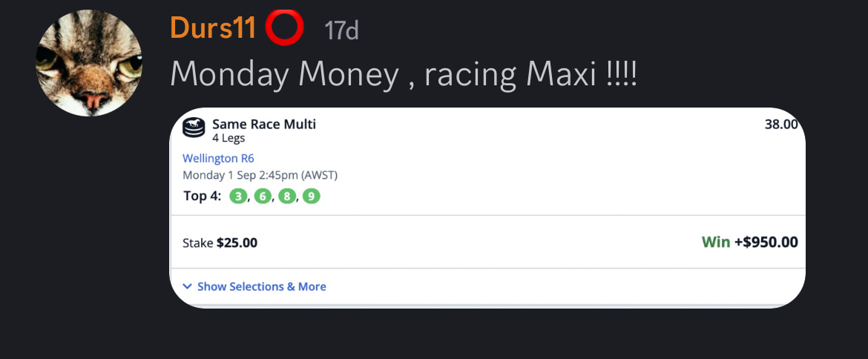Click the 17d message timestamp
Viewport: 868px width, 359px height.
(342, 30)
